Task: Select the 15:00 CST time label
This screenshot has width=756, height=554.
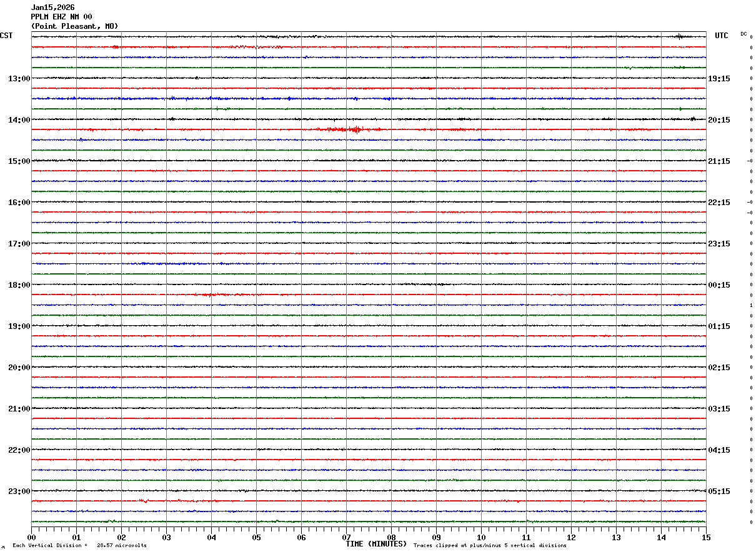Action: 19,161
